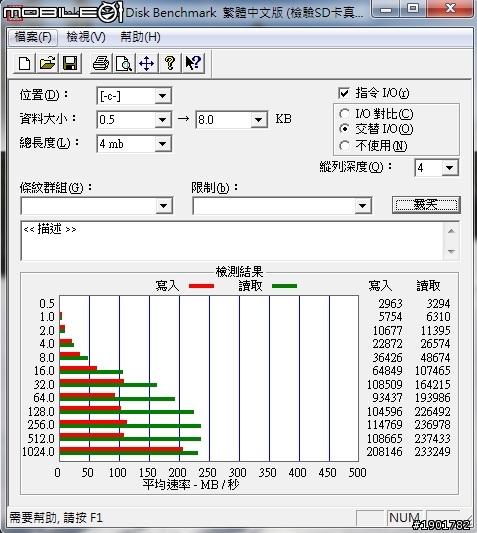Click the red 寫入 legend swatch

point(201,286)
